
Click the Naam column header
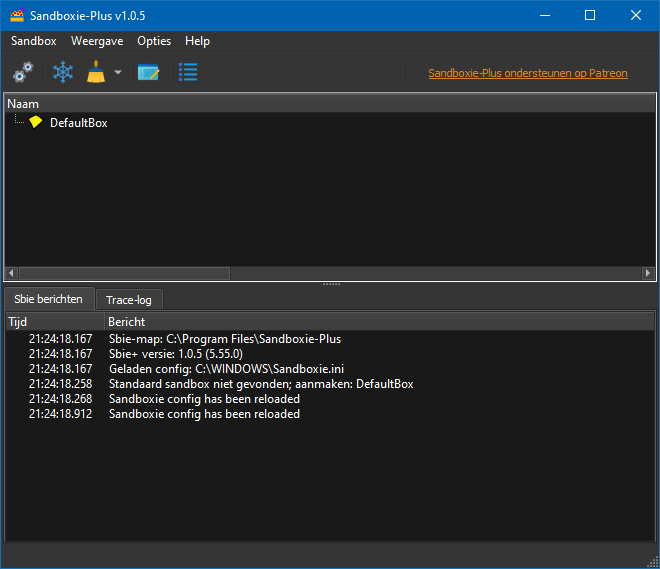[24, 103]
